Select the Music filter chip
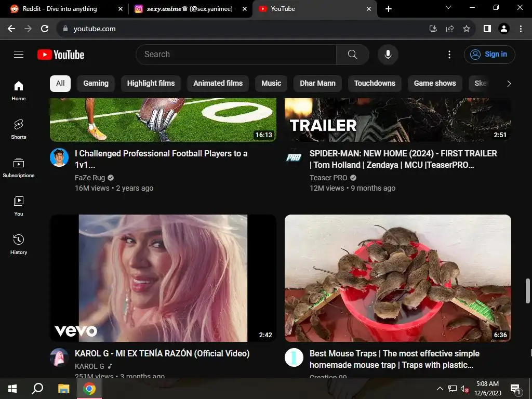 click(271, 84)
